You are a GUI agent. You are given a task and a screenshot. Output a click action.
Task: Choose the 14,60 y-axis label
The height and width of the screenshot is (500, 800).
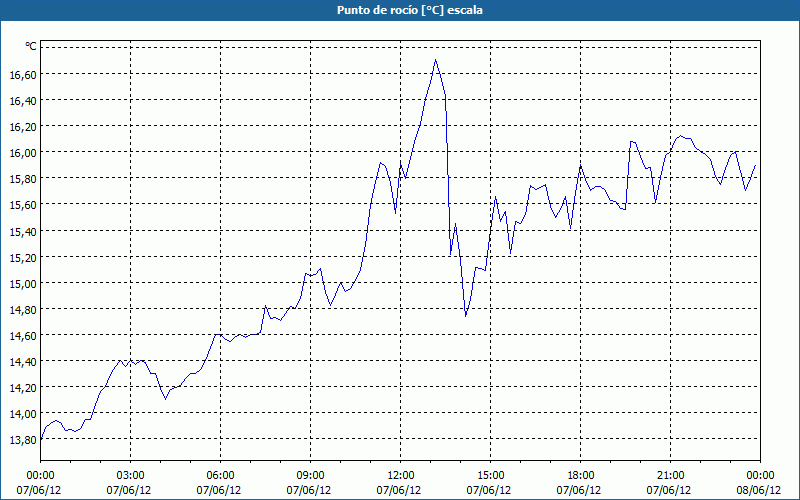[x=23, y=335]
